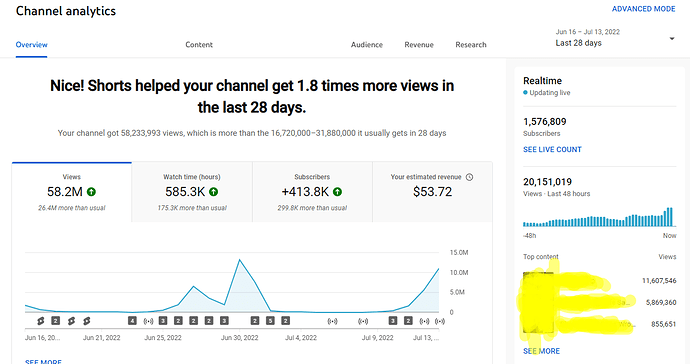Image resolution: width=690 pixels, height=364 pixels.
Task: Switch to the Audience tab
Action: point(367,44)
